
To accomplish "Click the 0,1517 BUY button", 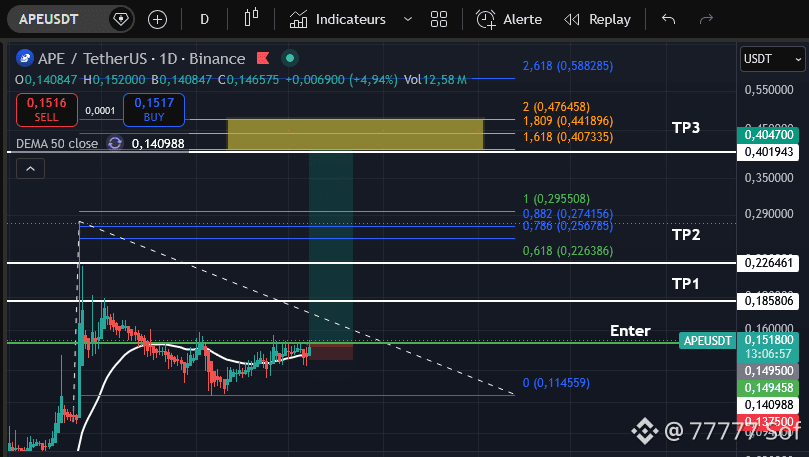I will (154, 110).
